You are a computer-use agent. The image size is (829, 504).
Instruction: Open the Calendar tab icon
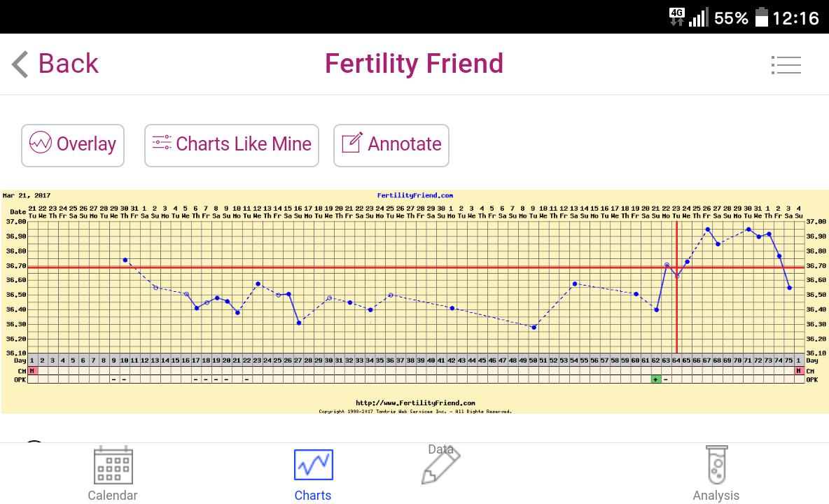tap(113, 465)
